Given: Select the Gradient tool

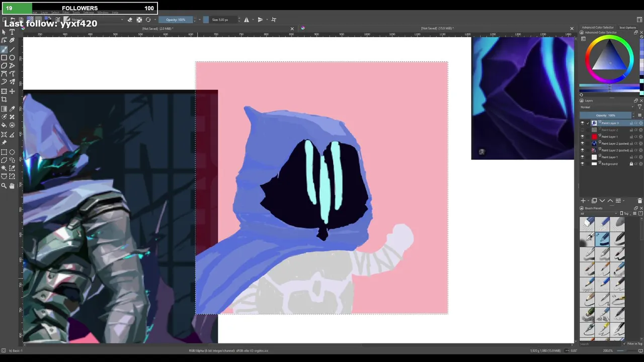Looking at the screenshot, I should (4, 109).
